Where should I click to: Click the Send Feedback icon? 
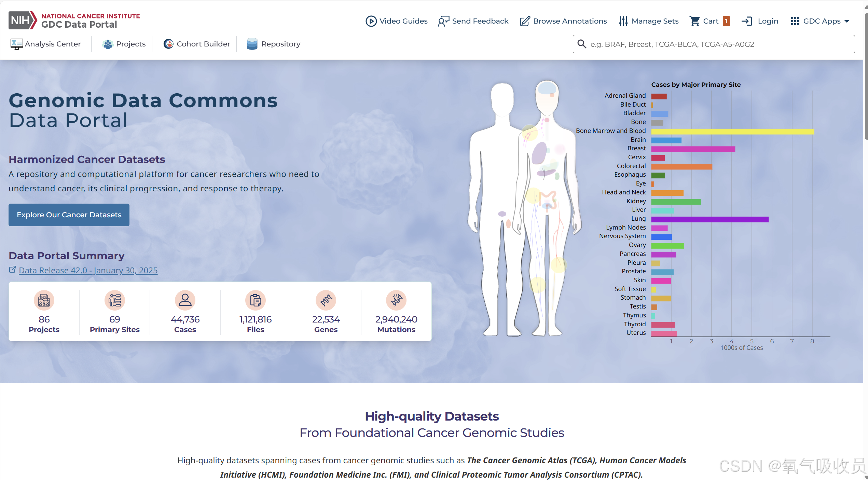click(x=443, y=21)
